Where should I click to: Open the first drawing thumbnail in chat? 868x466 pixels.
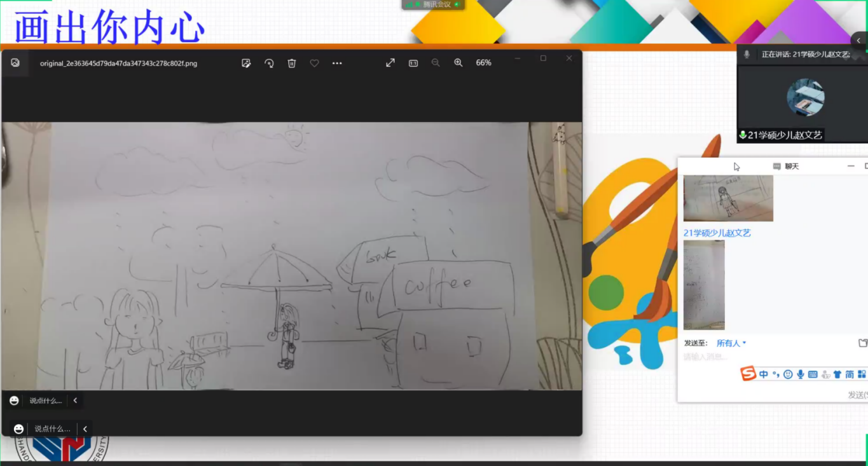point(728,198)
